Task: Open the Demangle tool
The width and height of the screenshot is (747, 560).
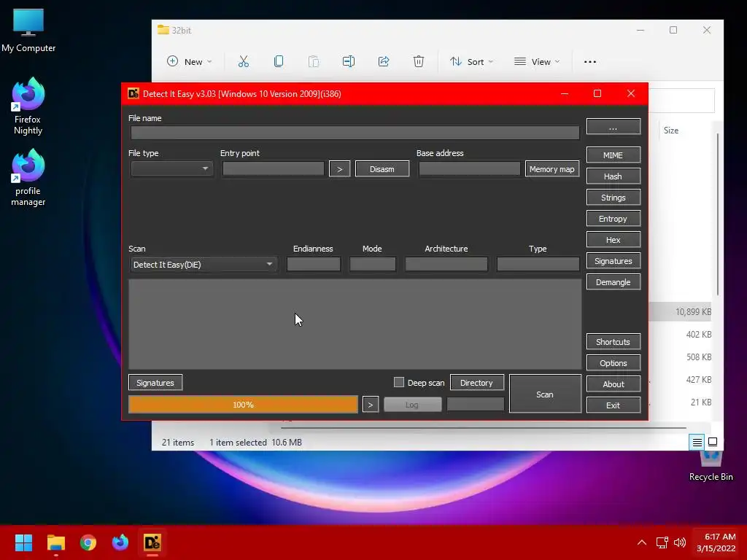Action: [x=613, y=282]
